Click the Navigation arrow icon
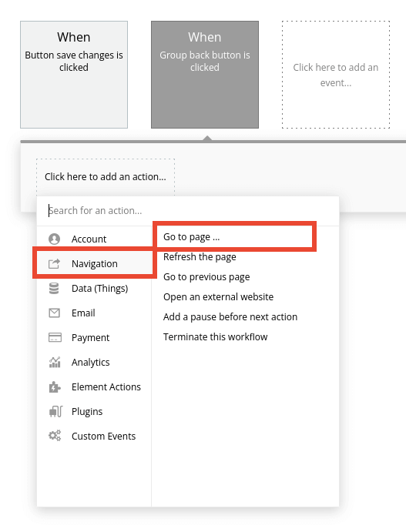Screen dimensions: 406x532 click(55, 263)
